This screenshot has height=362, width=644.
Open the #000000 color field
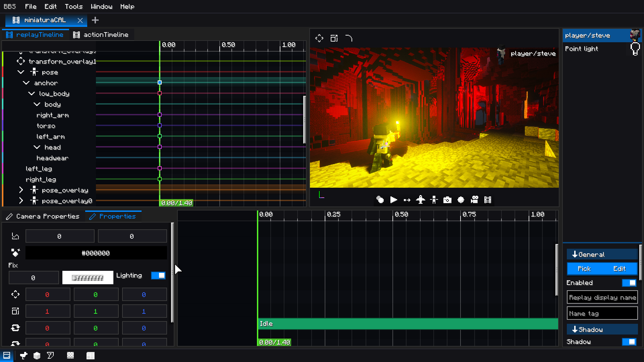point(96,253)
